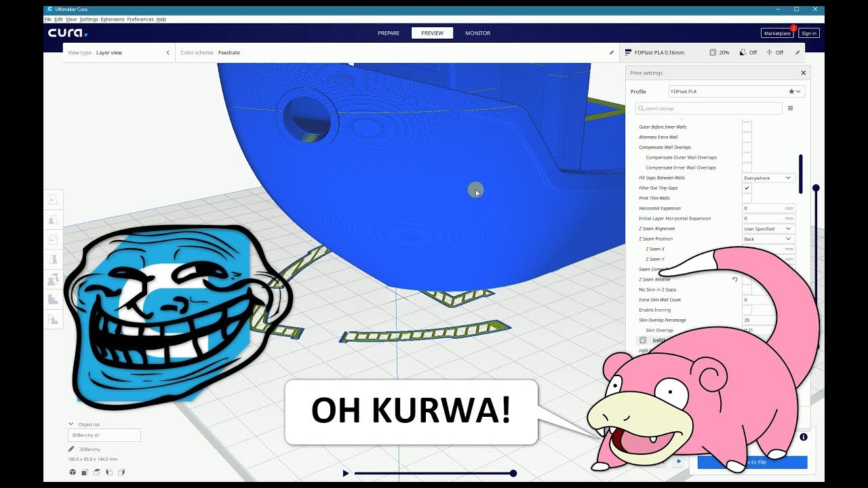Open the Edit menu
The width and height of the screenshot is (868, 488).
(x=59, y=20)
